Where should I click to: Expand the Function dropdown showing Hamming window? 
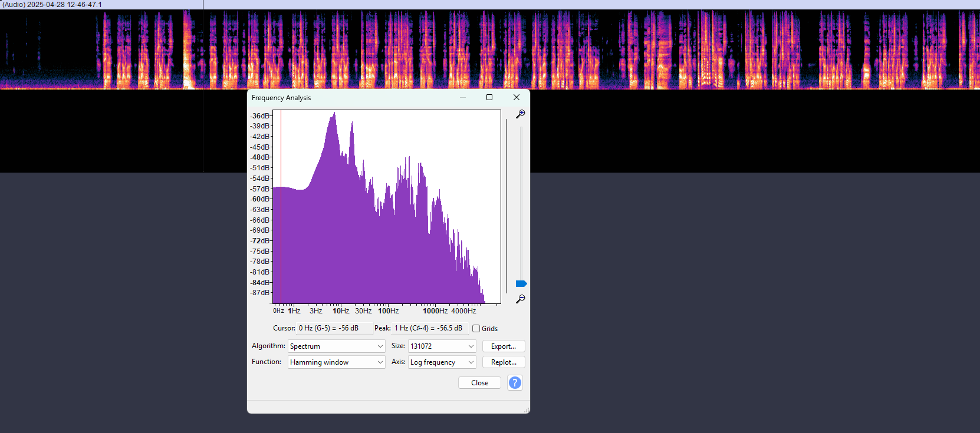pyautogui.click(x=336, y=362)
